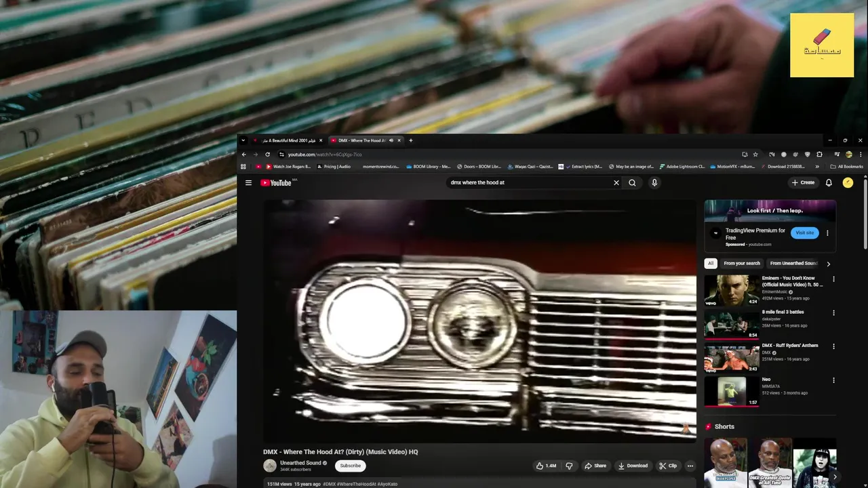Select From your search chip
Viewport: 868px width, 488px height.
(742, 263)
